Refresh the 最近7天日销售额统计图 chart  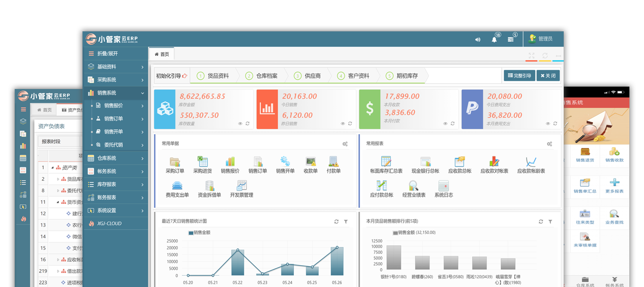(336, 222)
